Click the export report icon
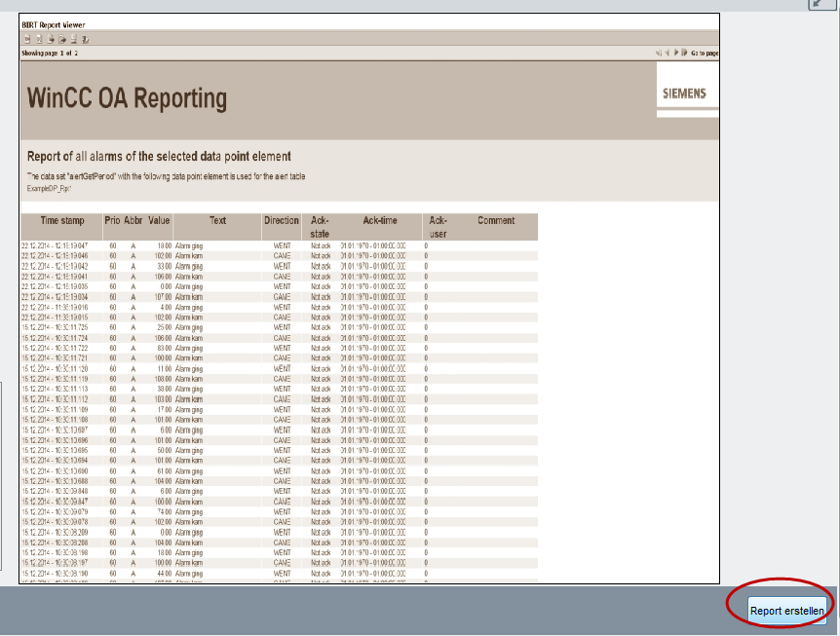Viewport: 840px width, 636px height. click(62, 39)
